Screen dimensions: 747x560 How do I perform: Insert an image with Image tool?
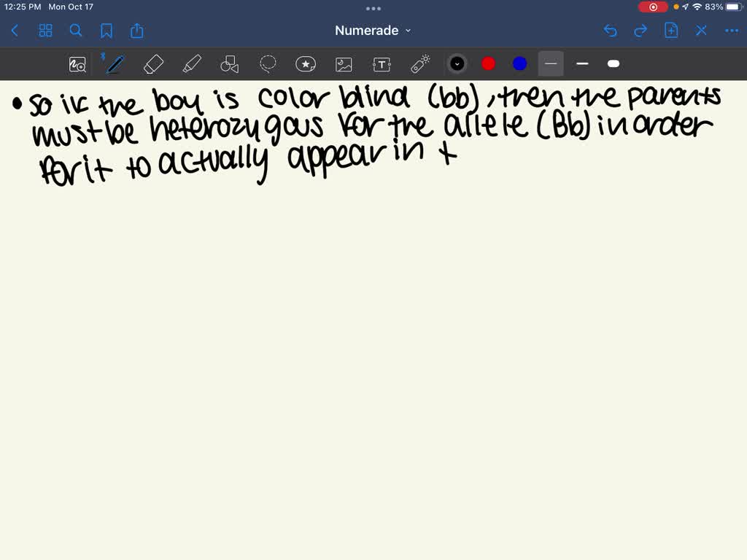click(x=344, y=64)
